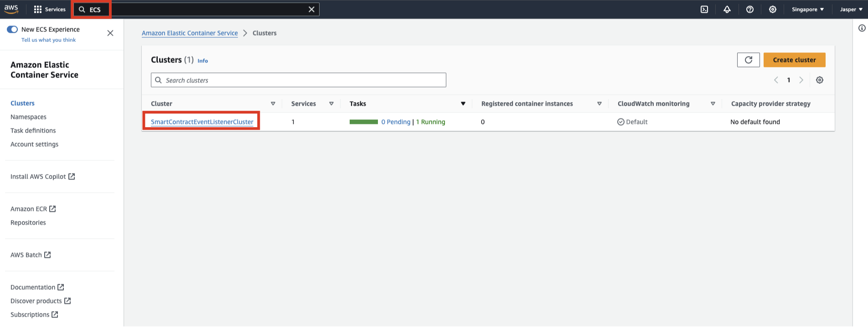The width and height of the screenshot is (868, 328).
Task: Clear the top search bar with X
Action: [311, 9]
